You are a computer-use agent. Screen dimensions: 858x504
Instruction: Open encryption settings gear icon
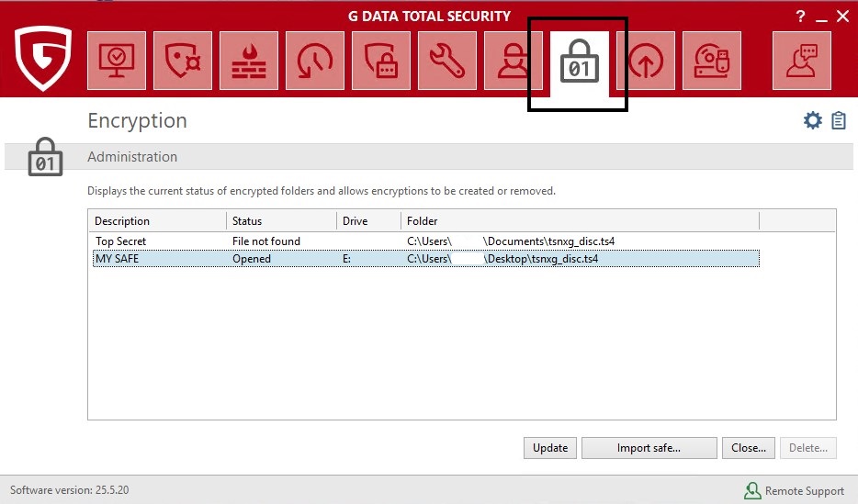pos(813,120)
